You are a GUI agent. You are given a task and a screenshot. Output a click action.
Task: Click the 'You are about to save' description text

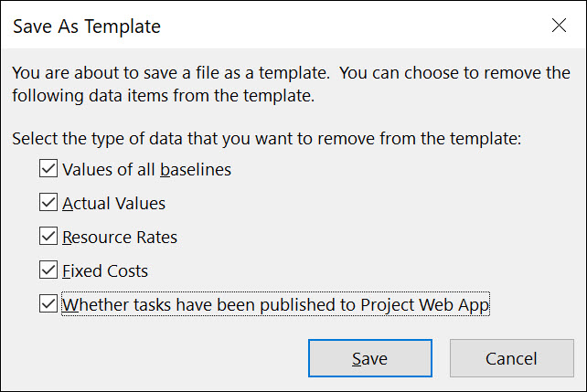(291, 84)
